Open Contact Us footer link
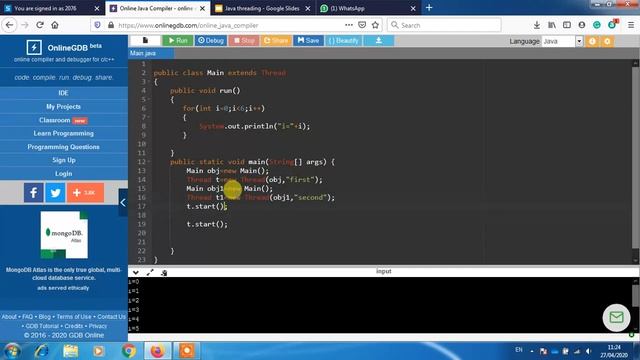Screen dimensions: 640x360 (111, 317)
